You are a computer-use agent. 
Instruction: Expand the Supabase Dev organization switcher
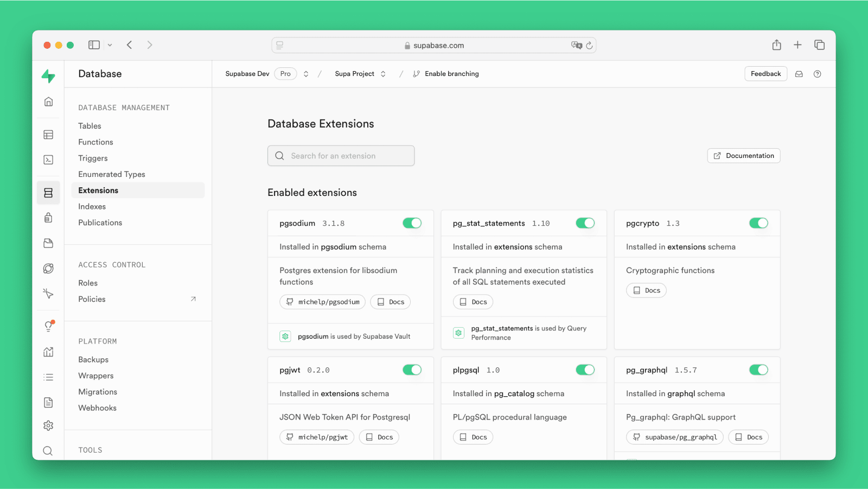tap(306, 73)
